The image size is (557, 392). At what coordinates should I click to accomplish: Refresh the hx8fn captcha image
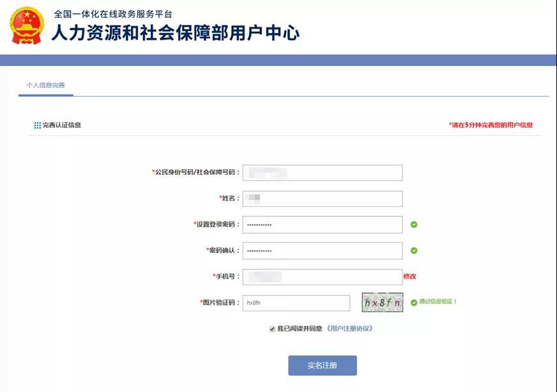pyautogui.click(x=383, y=303)
